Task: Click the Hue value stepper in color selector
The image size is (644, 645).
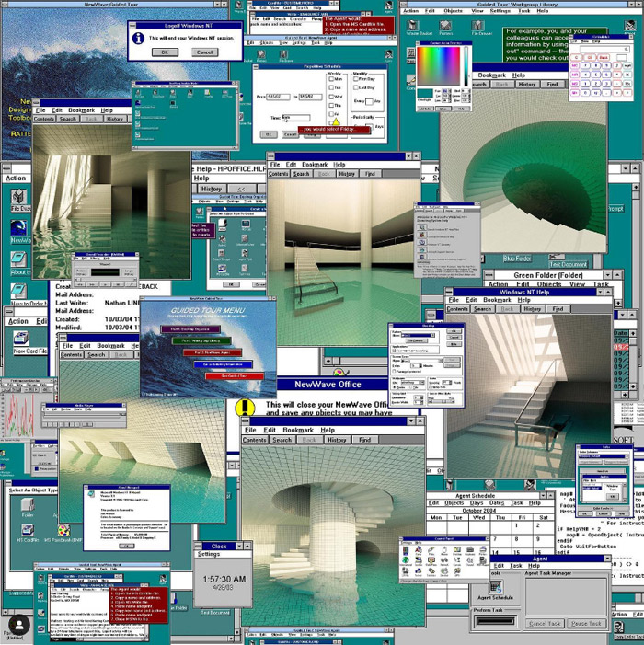Action: 452,91
